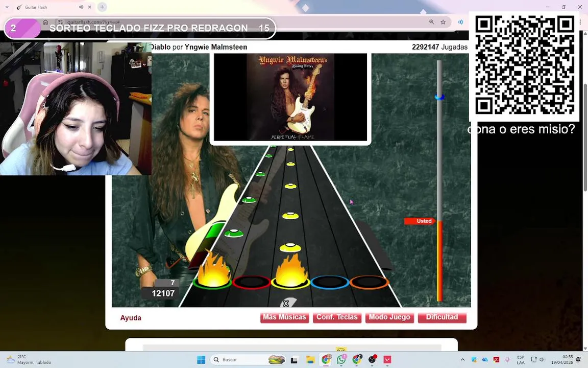Open the clock and date showing 00:55
This screenshot has height=368, width=588.
point(562,360)
